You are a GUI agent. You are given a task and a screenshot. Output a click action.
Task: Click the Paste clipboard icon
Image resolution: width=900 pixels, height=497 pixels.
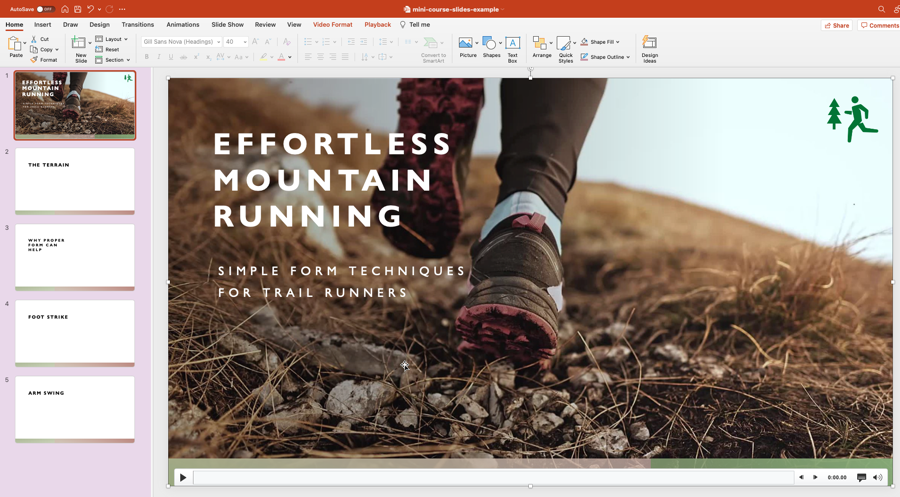(15, 44)
